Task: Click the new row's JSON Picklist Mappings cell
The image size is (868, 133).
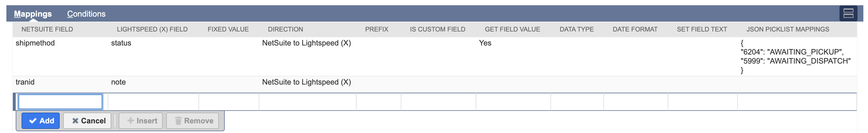Action: point(797,101)
